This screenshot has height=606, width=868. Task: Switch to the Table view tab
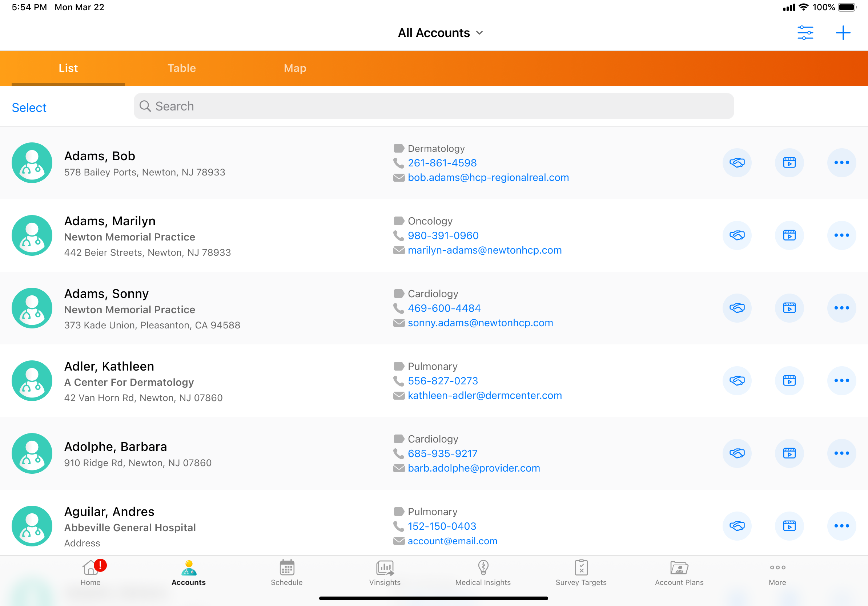pos(181,68)
